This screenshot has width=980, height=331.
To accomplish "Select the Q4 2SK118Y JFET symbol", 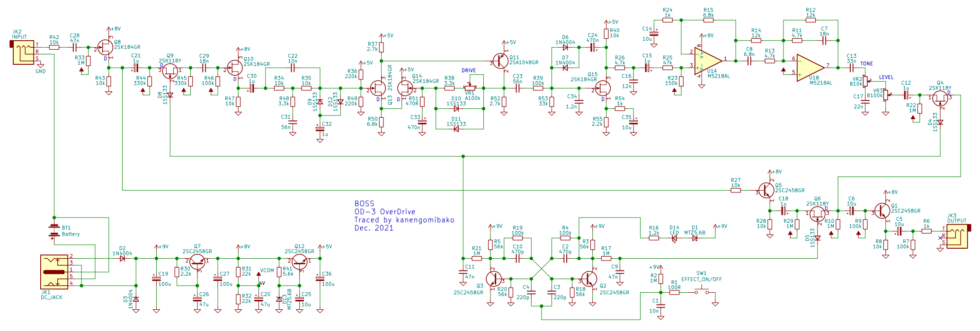I will [x=940, y=99].
